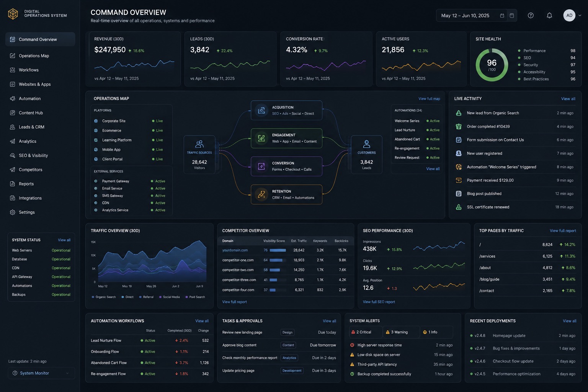Open Reports from the sidebar
This screenshot has height=392, width=588.
click(x=40, y=184)
